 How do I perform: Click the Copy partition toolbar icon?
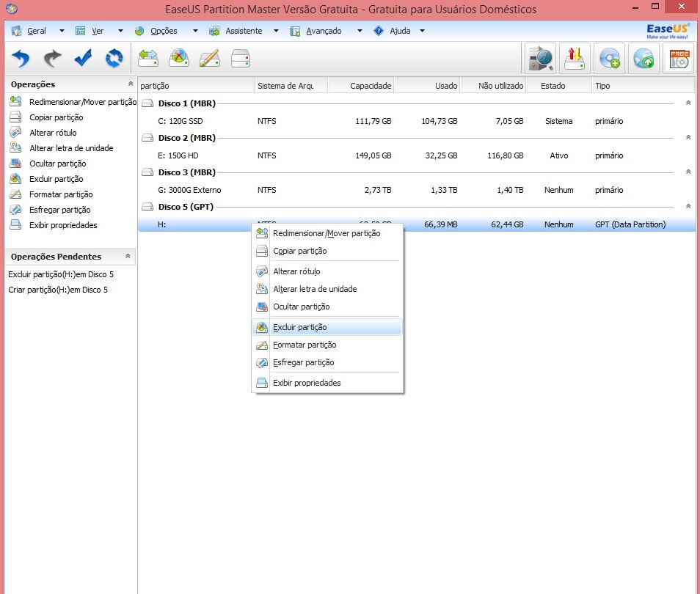click(x=241, y=59)
